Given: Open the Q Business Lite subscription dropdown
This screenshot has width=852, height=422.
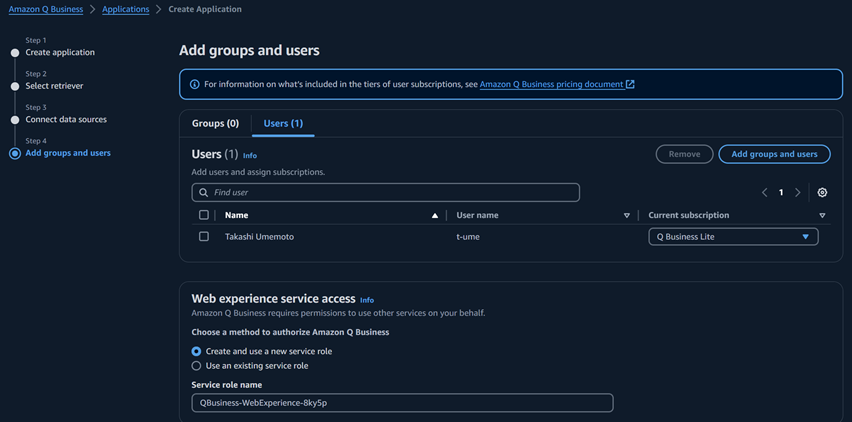Looking at the screenshot, I should (x=733, y=237).
